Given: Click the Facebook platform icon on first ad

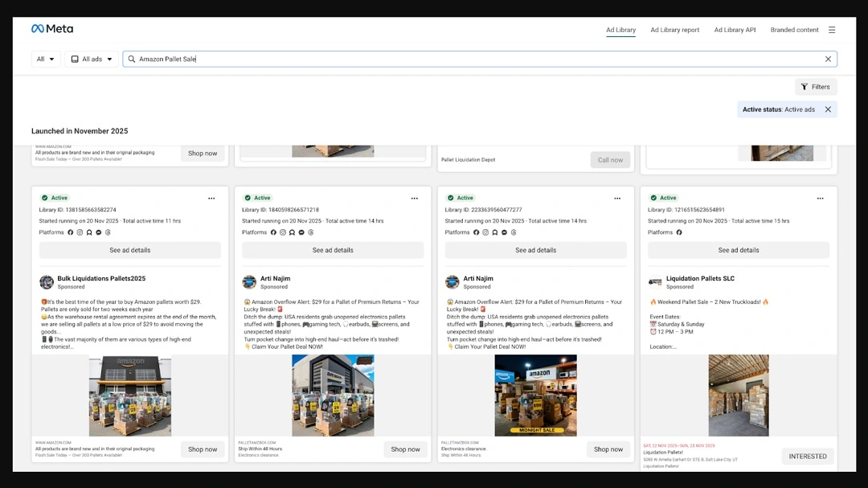Looking at the screenshot, I should point(69,232).
